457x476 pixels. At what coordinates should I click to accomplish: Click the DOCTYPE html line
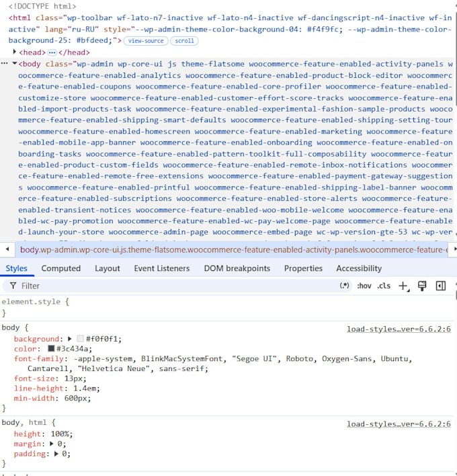(42, 6)
